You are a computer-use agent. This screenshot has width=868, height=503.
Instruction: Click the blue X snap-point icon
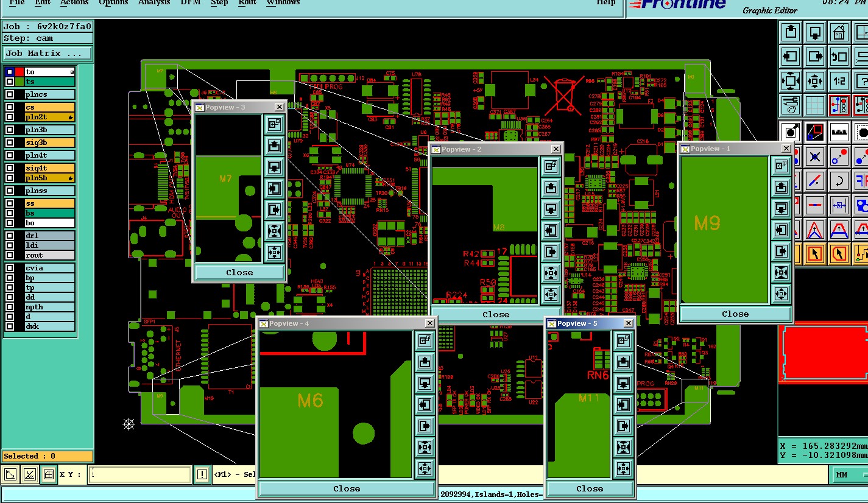pos(815,157)
